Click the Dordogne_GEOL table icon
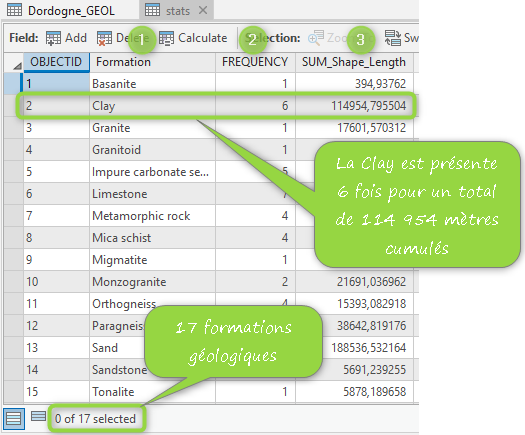Image resolution: width=525 pixels, height=435 pixels. click(14, 10)
